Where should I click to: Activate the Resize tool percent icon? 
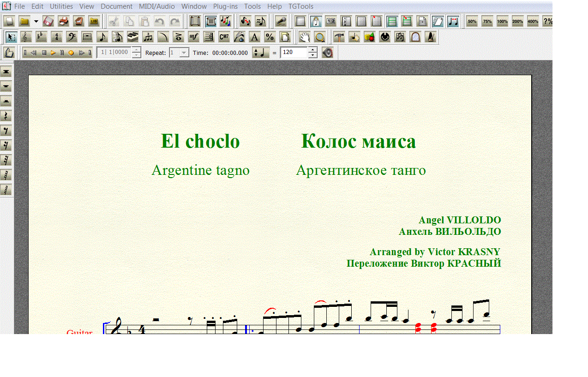tap(270, 37)
